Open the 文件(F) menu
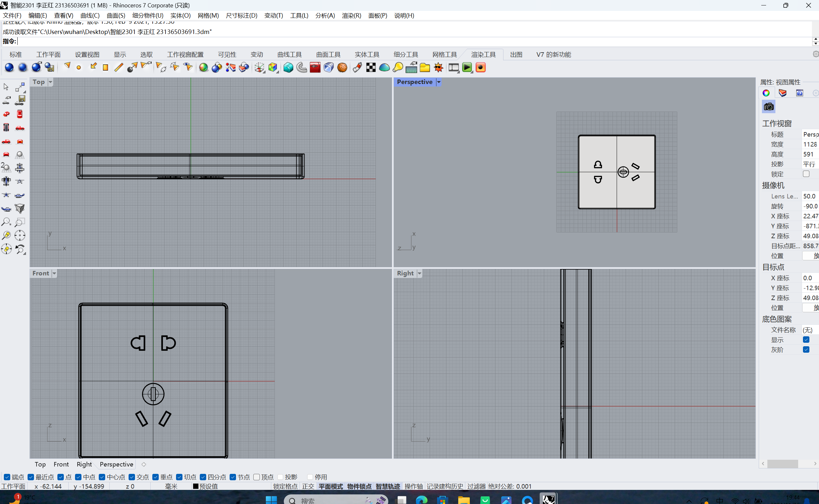Screen dimensions: 819x504 coord(12,16)
